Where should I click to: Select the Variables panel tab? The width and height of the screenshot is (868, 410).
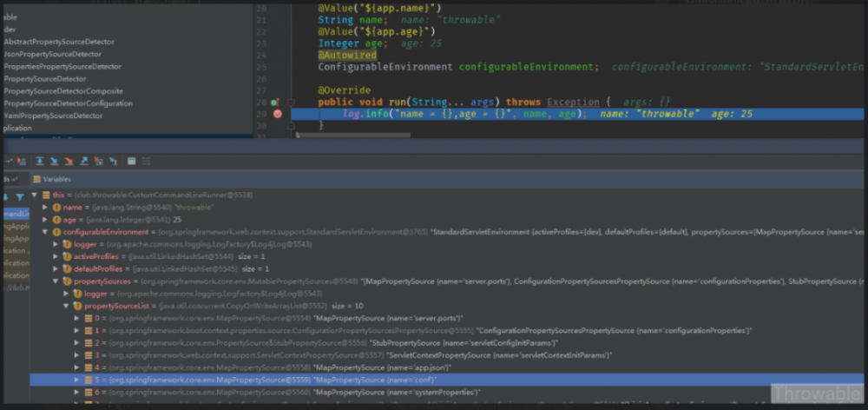pyautogui.click(x=56, y=178)
